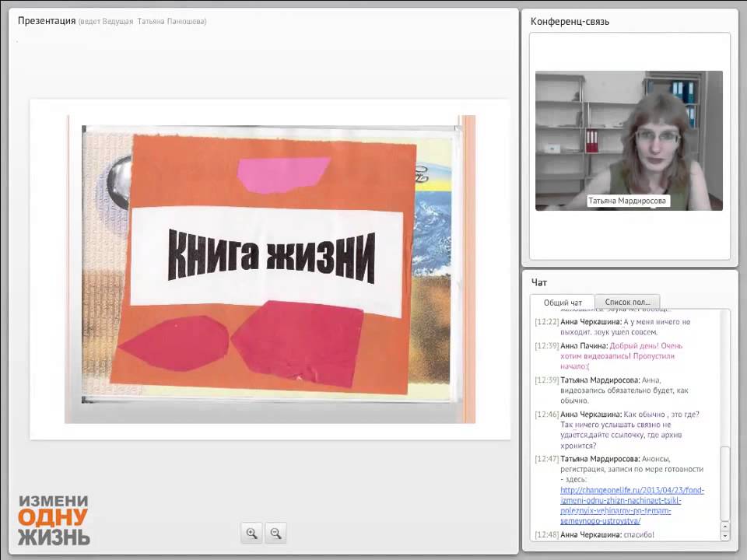Click the Чат panel title
The width and height of the screenshot is (747, 560).
click(538, 282)
